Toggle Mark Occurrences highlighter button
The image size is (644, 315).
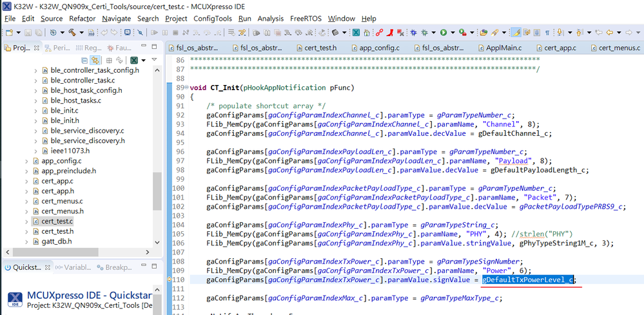pyautogui.click(x=516, y=33)
